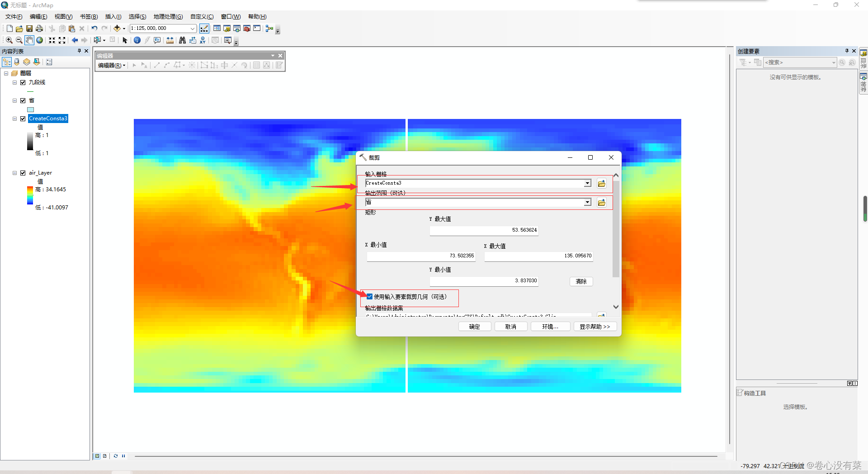The image size is (868, 474).
Task: Click 显示帮助 >> button
Action: point(595,327)
